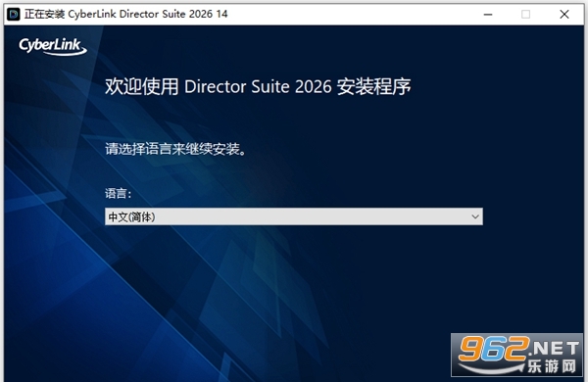Screen dimensions: 588x382
Task: Click the 语言: label above the dropdown
Action: point(119,193)
